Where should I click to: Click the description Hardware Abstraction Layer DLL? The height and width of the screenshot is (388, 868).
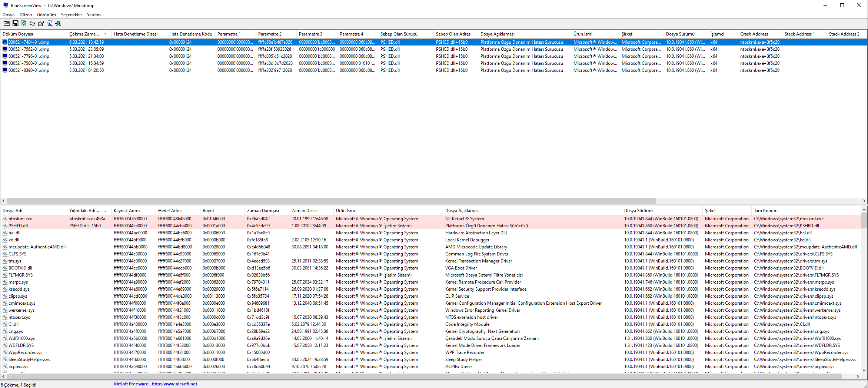tap(476, 233)
